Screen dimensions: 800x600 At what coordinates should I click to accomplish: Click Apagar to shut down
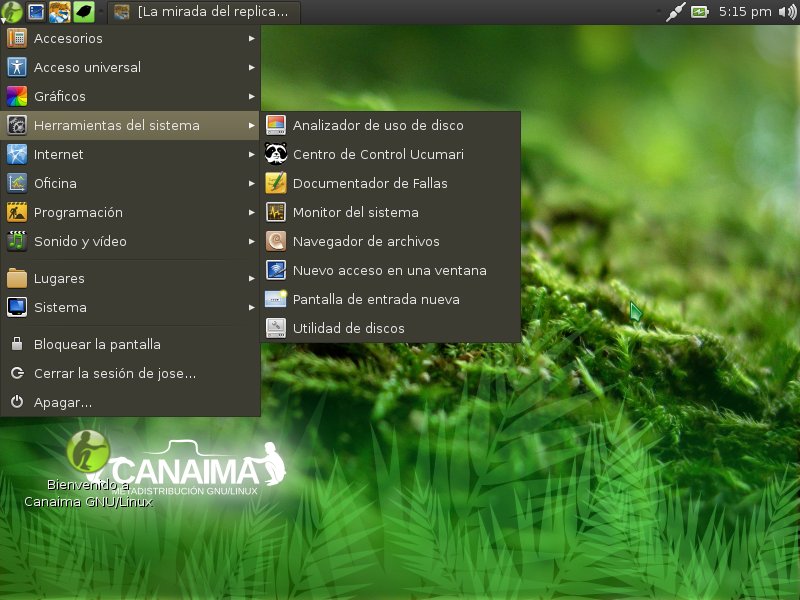coord(62,403)
